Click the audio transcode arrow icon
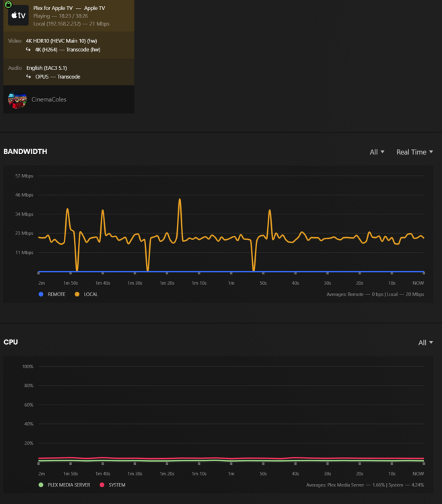This screenshot has height=504, width=442. coord(29,77)
